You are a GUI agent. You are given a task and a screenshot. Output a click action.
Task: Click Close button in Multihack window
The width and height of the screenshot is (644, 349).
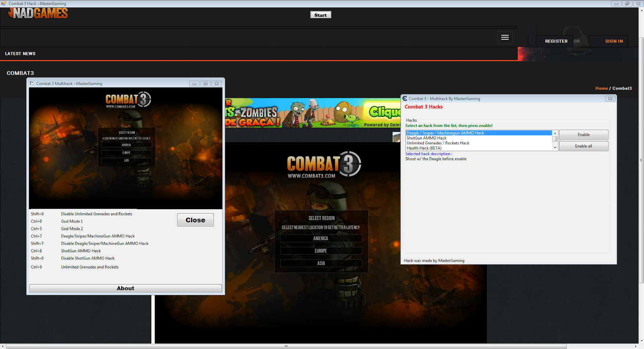(x=195, y=220)
